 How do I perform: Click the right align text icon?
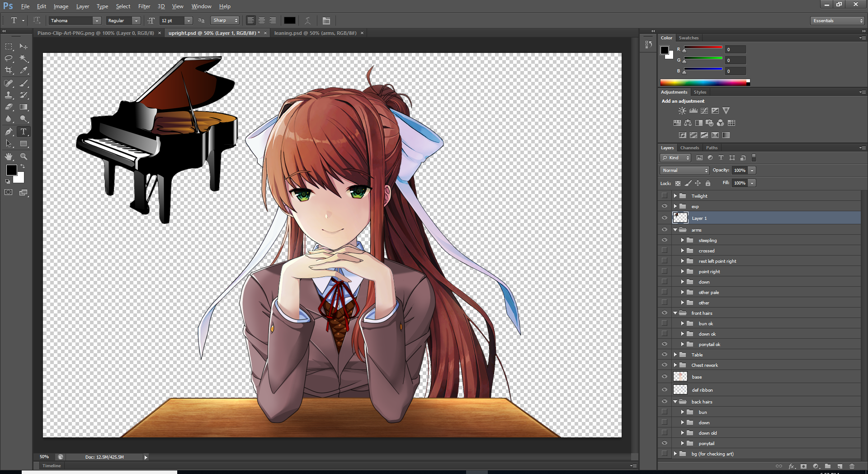(273, 20)
